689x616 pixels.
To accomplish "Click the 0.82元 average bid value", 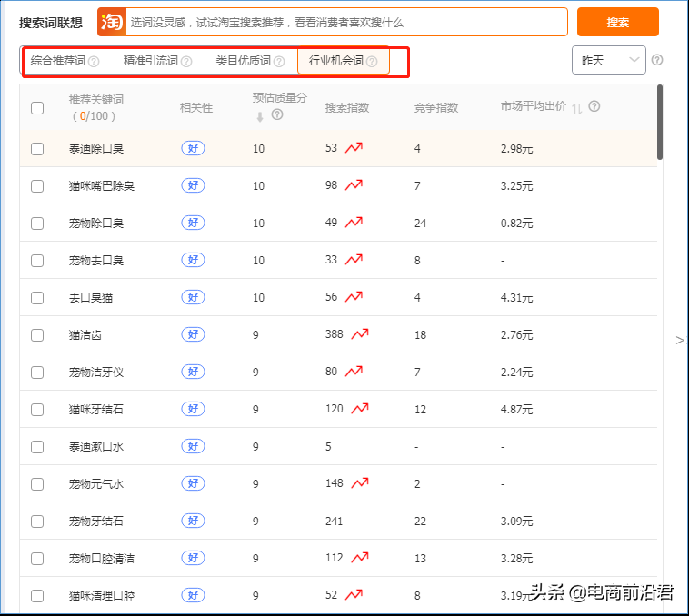I will 516,224.
